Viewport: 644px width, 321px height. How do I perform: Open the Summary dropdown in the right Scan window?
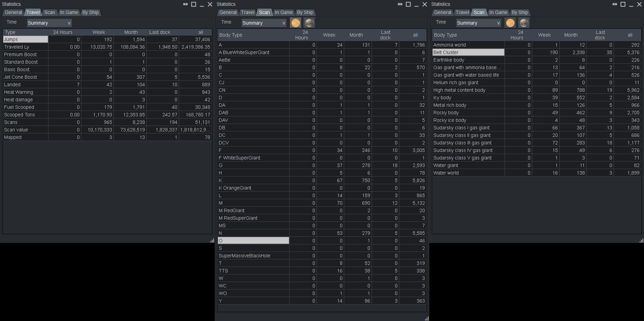point(479,23)
